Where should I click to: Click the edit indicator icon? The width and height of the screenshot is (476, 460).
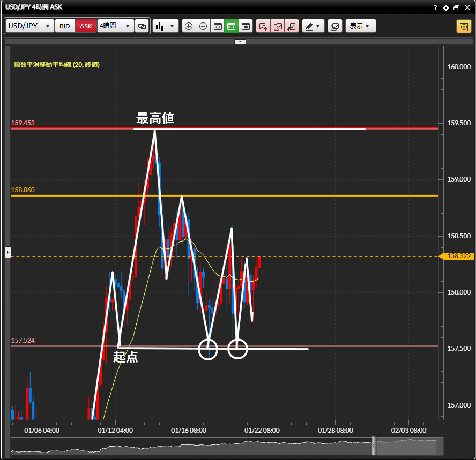click(x=277, y=26)
